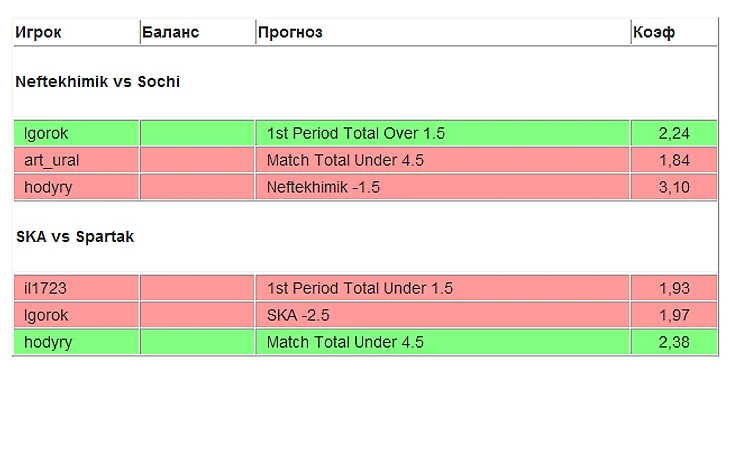The height and width of the screenshot is (472, 730).
Task: Click the 3,10 odds value
Action: pyautogui.click(x=674, y=187)
